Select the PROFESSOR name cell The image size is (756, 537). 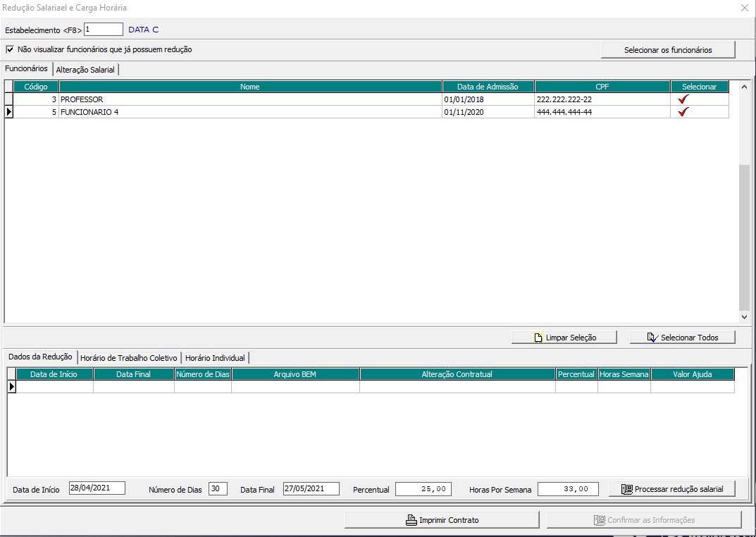[x=250, y=99]
